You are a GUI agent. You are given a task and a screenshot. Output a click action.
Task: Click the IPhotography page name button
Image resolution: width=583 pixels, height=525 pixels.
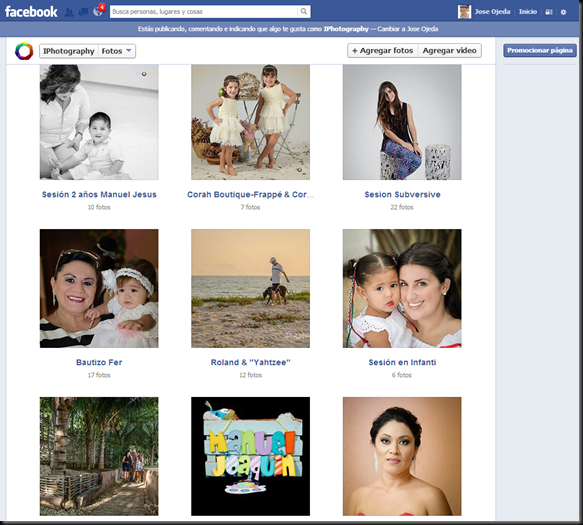tap(69, 51)
